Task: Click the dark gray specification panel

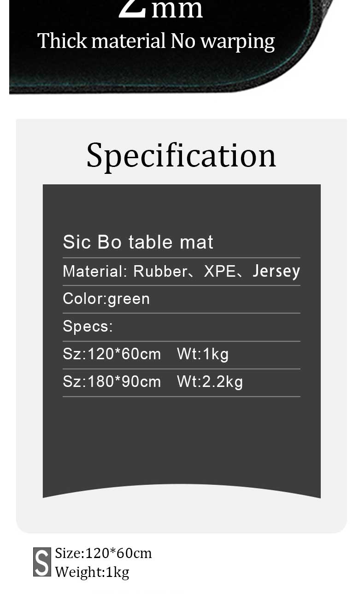Action: point(182,341)
